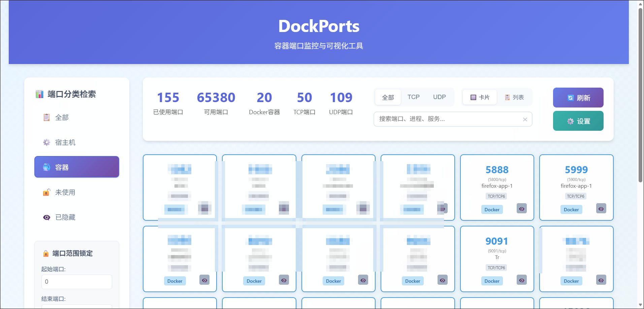Filter ports by TCP tab
Screen dimensions: 644x309
pos(413,97)
